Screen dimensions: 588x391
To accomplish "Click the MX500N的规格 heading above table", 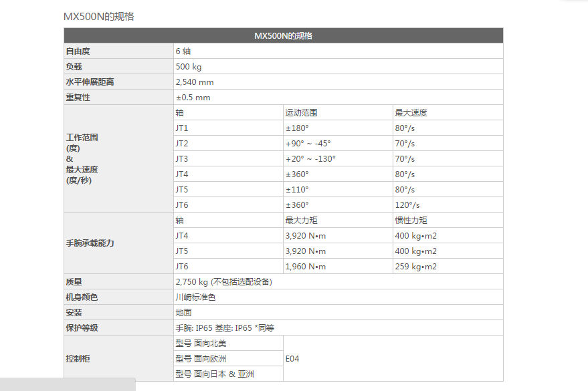I will click(x=99, y=16).
